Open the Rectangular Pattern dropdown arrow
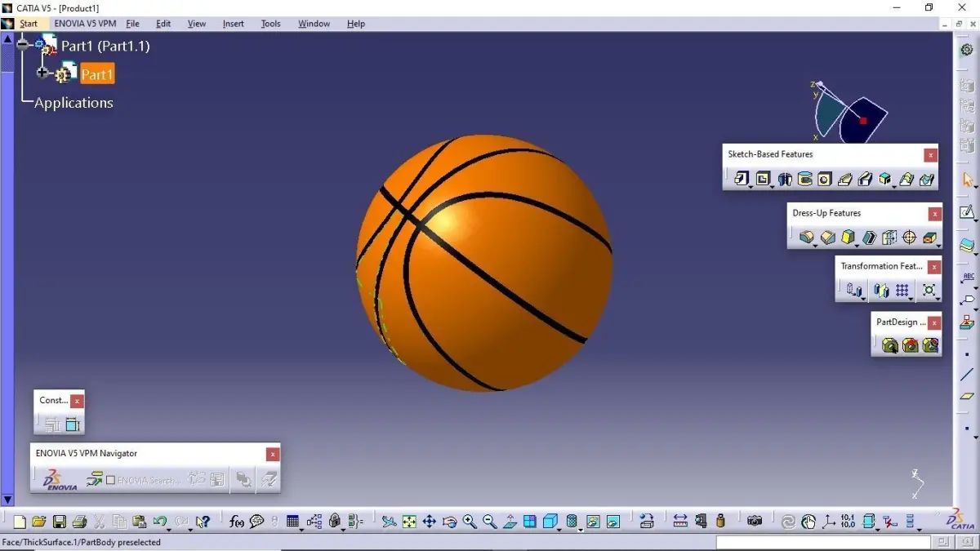This screenshot has width=980, height=551. click(x=910, y=297)
